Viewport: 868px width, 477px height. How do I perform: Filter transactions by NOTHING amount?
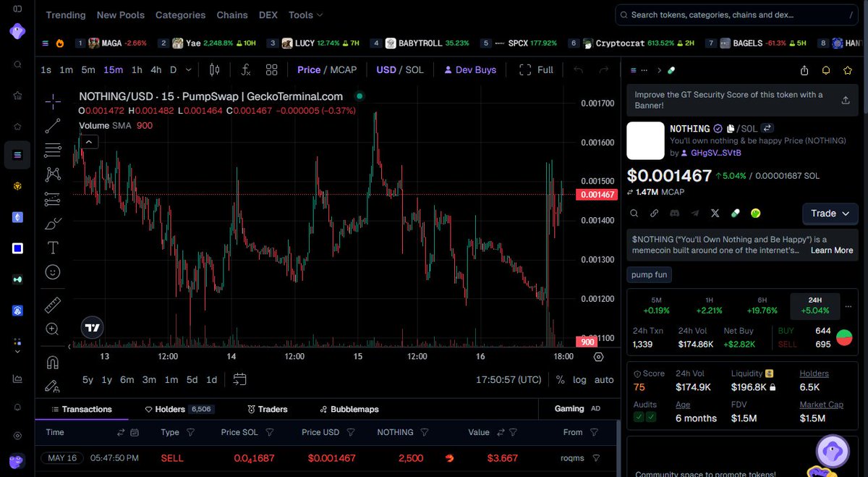425,432
